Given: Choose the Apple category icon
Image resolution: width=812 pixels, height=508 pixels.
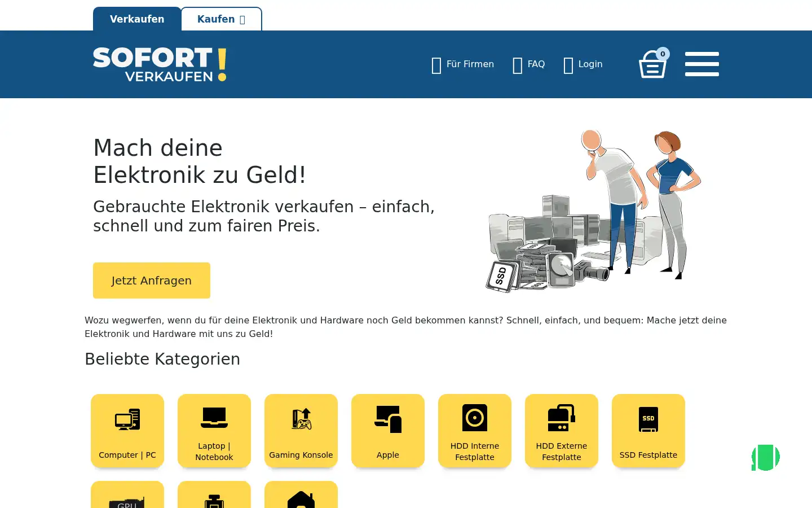Looking at the screenshot, I should point(388,419).
